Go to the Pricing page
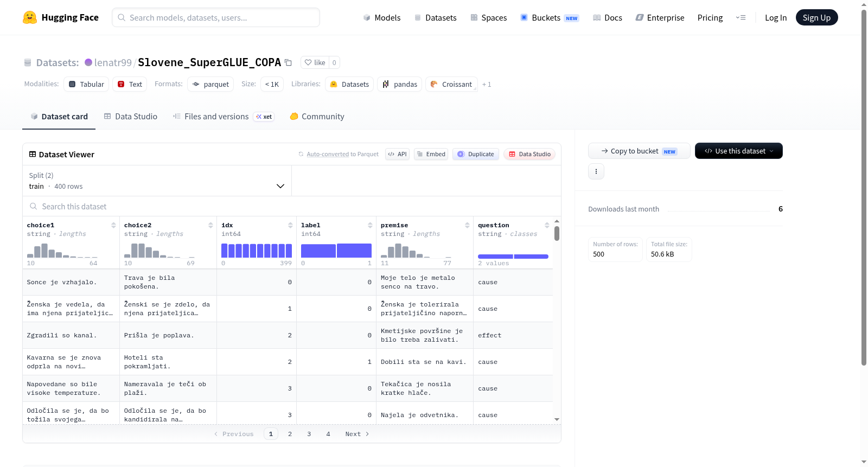This screenshot has height=467, width=868. (x=710, y=18)
